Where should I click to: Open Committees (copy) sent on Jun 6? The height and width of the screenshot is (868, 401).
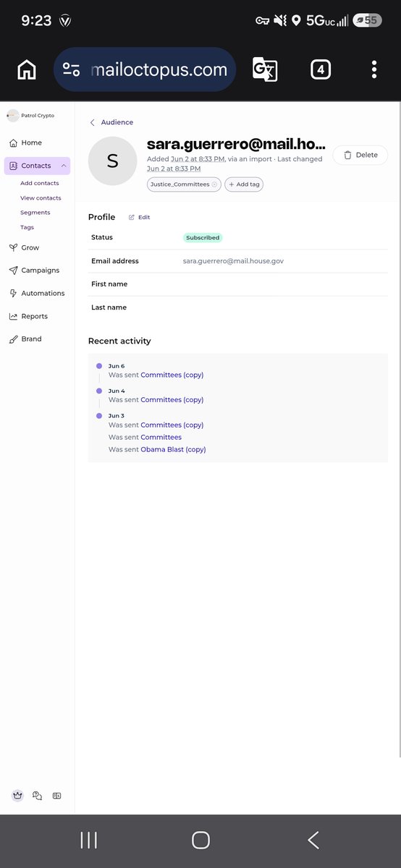click(172, 375)
